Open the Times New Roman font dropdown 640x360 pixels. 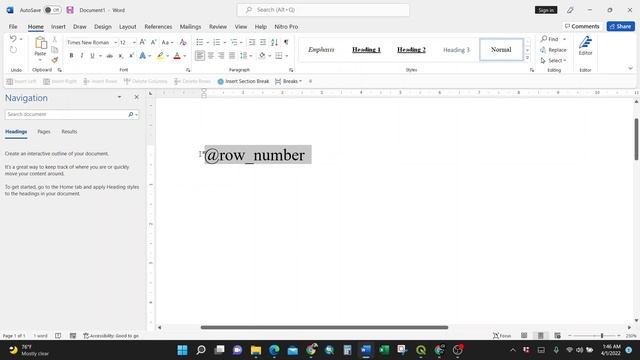116,42
